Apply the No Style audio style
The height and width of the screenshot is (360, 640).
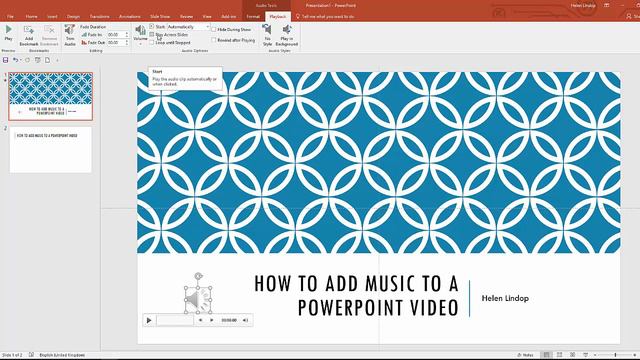pyautogui.click(x=267, y=35)
